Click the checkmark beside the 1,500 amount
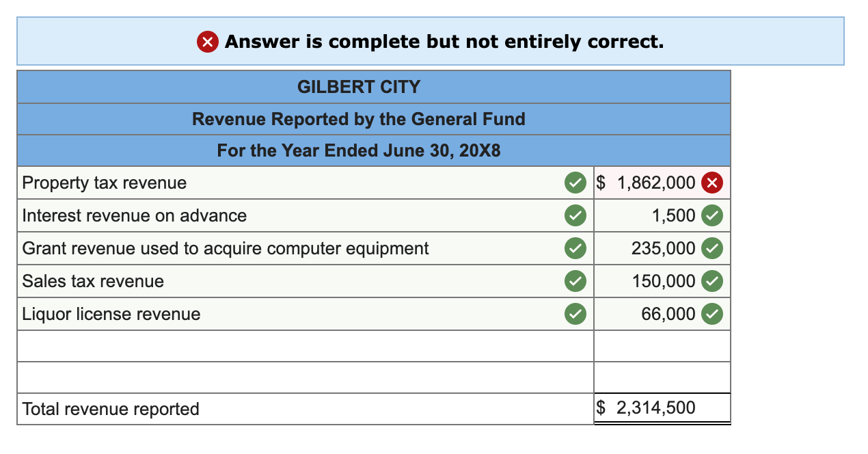Viewport: 868px width, 454px height. [x=713, y=215]
